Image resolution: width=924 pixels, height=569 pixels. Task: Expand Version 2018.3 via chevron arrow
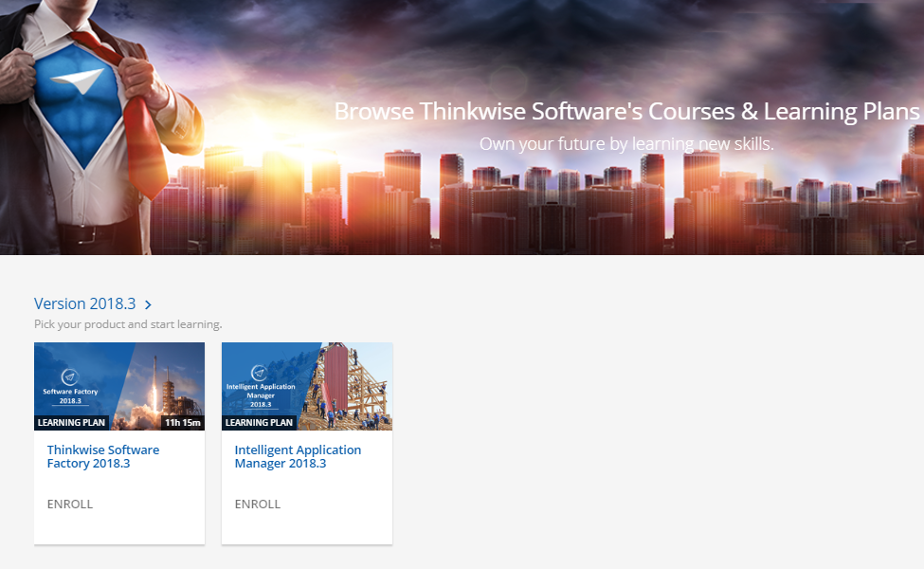[x=149, y=304]
